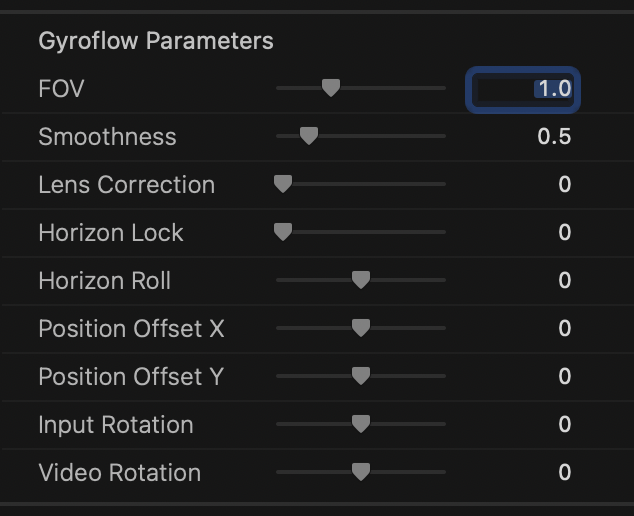This screenshot has width=634, height=516.
Task: Click the Smoothness slider handle
Action: tap(309, 136)
